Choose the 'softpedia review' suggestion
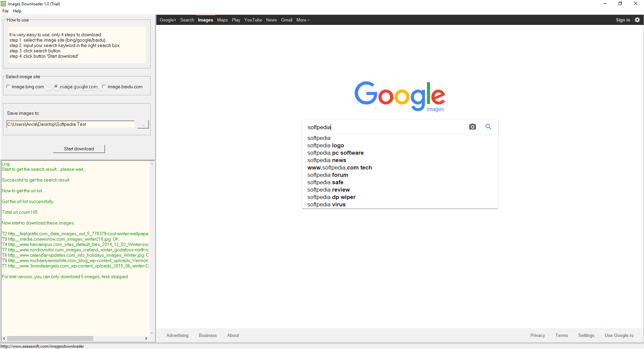644x349 pixels. coord(400,190)
